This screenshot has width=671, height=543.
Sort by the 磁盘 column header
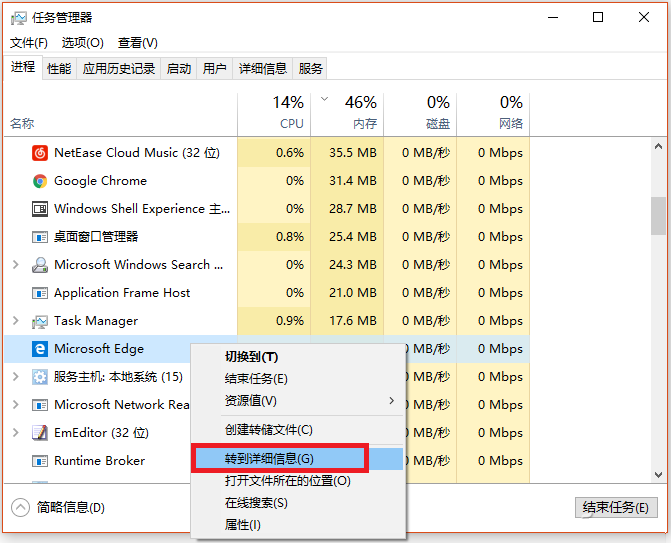coord(420,114)
